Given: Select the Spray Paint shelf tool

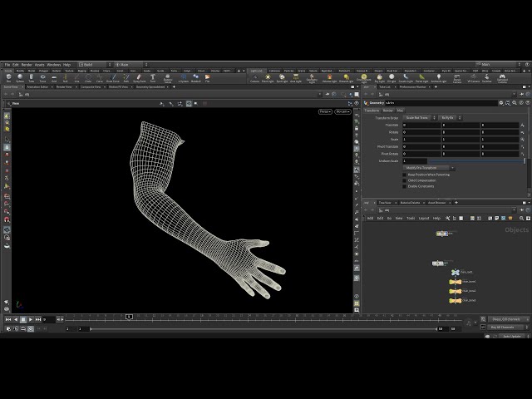Looking at the screenshot, I should 139,78.
